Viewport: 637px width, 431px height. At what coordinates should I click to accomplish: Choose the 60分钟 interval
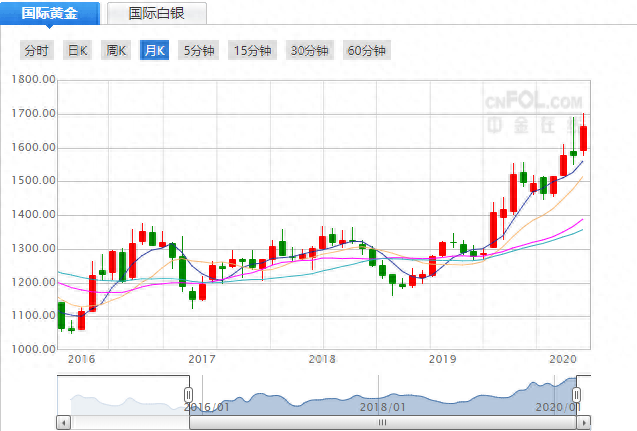pos(367,50)
